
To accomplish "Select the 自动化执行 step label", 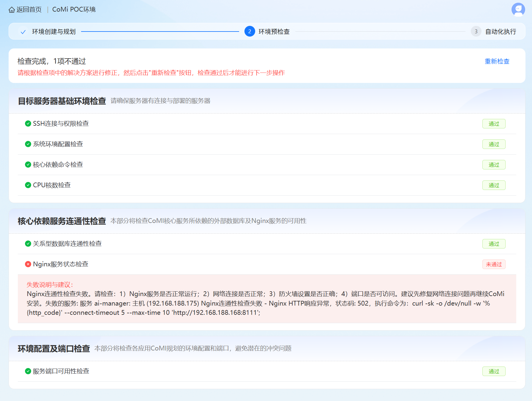I will click(x=501, y=32).
